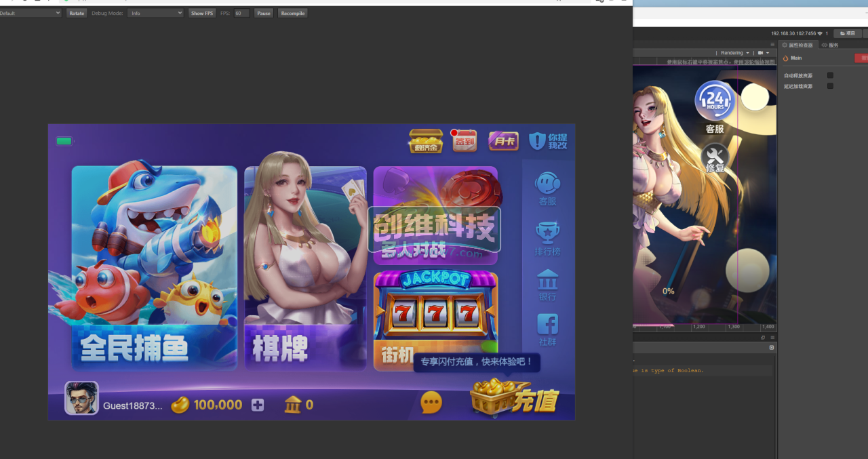Screen dimensions: 868x459
Task: Click the 你提我改 shield feedback icon
Action: [548, 141]
